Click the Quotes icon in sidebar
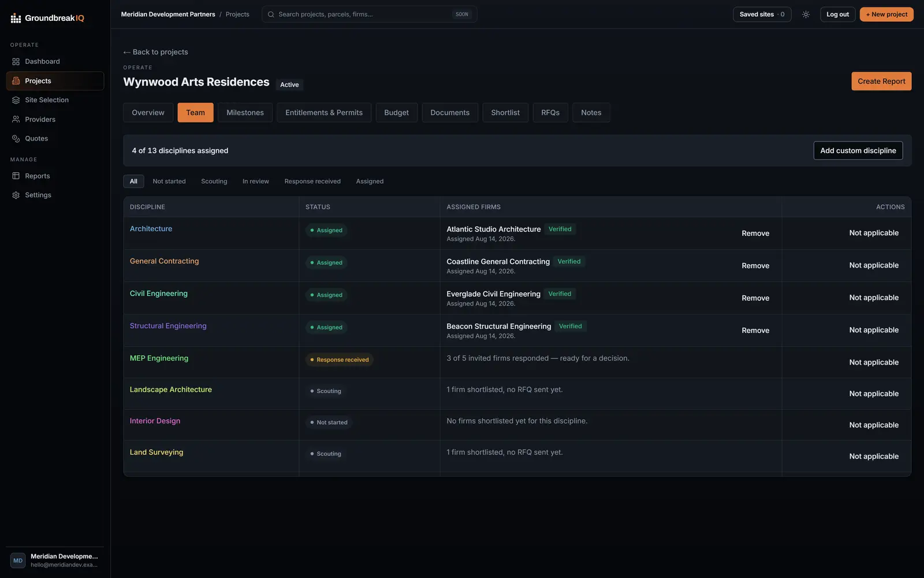Viewport: 924px width, 578px height. click(x=16, y=139)
